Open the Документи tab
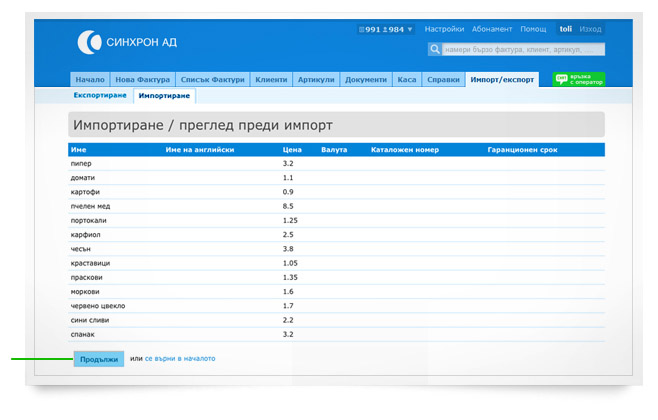 click(366, 79)
